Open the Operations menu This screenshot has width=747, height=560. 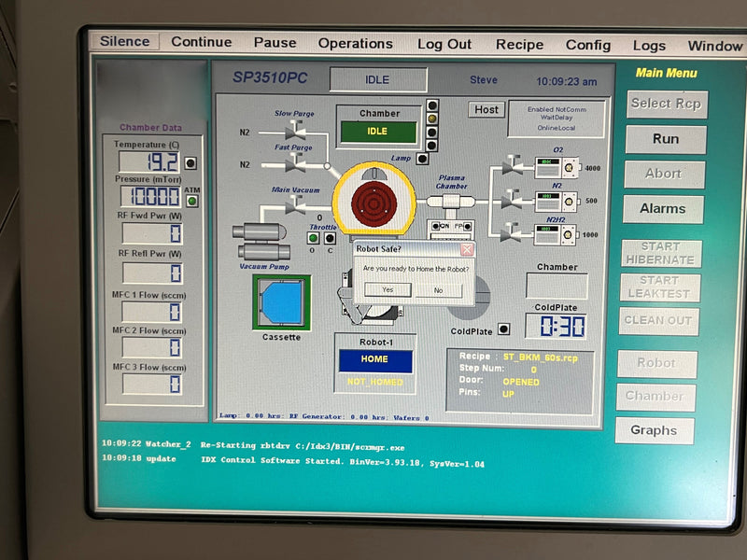(x=355, y=43)
